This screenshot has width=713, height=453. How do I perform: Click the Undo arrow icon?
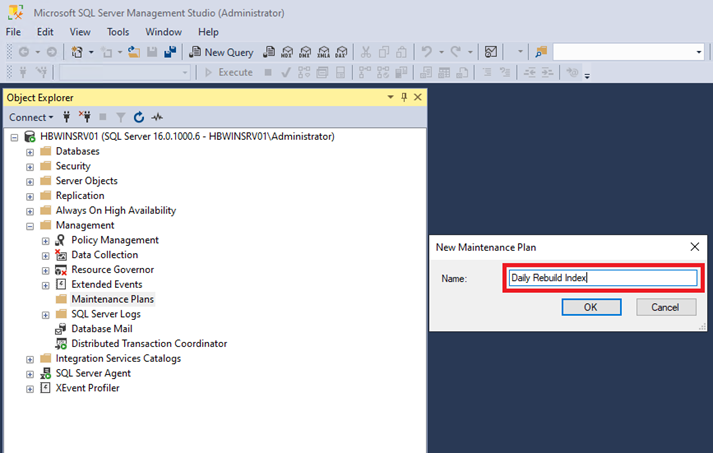[x=427, y=52]
